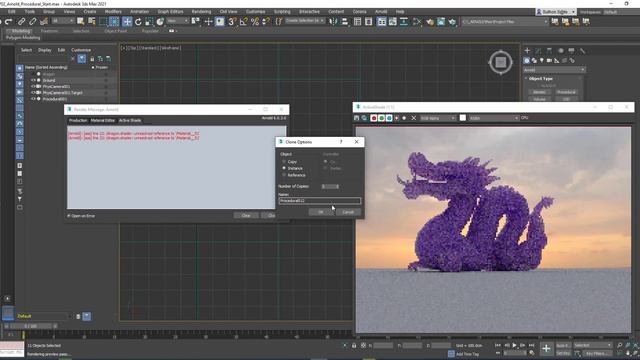Select the Geometry category icon
The image size is (640, 360).
(x=527, y=60)
